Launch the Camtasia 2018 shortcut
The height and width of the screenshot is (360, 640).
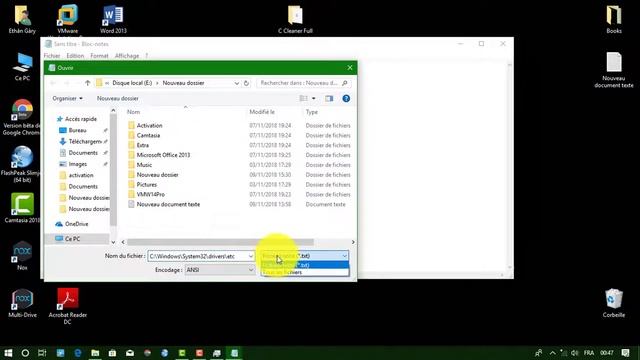click(x=22, y=208)
